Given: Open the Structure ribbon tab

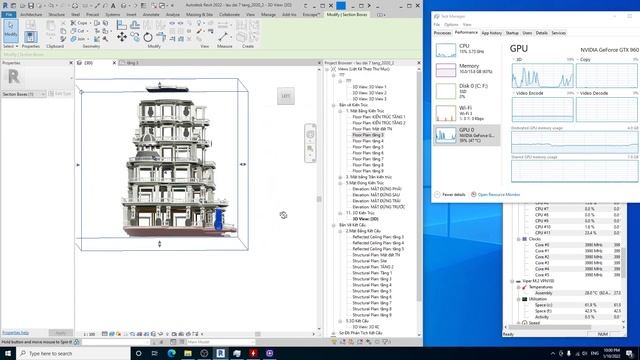Looking at the screenshot, I should pyautogui.click(x=57, y=15).
